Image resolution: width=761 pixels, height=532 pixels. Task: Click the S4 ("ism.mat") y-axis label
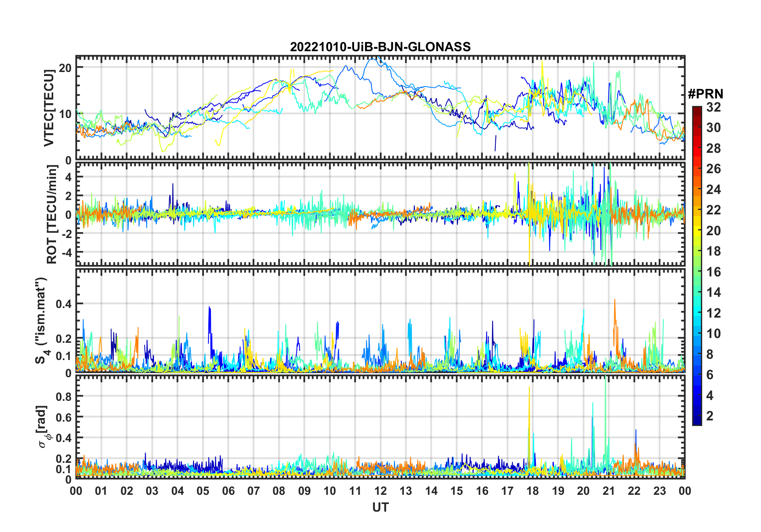tap(41, 321)
